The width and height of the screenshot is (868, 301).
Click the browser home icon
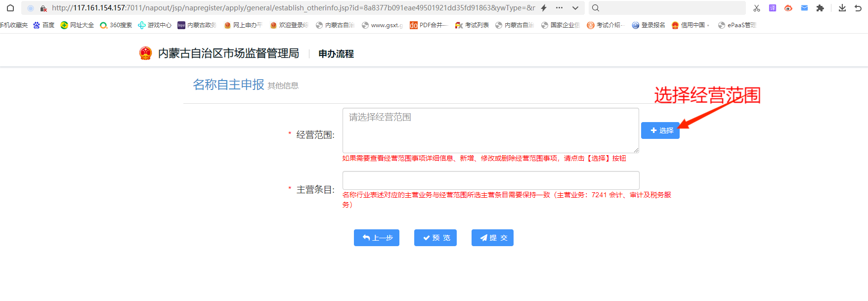10,8
